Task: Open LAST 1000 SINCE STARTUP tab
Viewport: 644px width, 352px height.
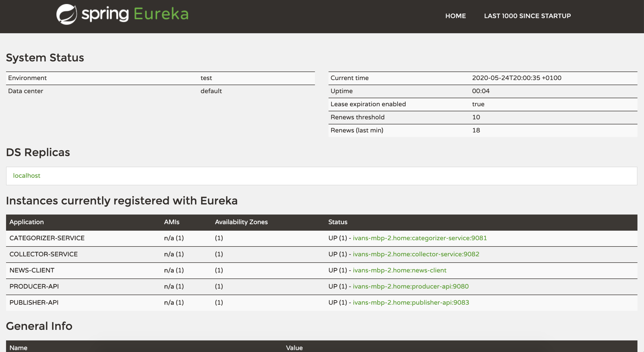Action: tap(527, 16)
